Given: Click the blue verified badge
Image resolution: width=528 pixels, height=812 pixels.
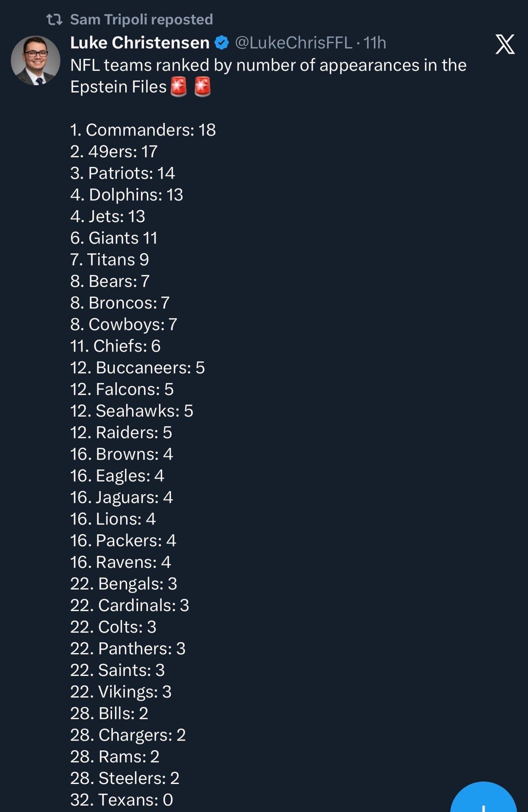Looking at the screenshot, I should pos(222,43).
